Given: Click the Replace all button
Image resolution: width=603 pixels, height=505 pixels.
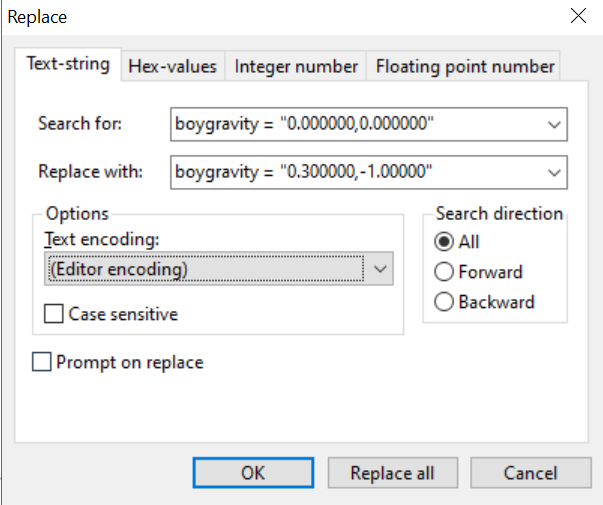Looking at the screenshot, I should [x=392, y=473].
